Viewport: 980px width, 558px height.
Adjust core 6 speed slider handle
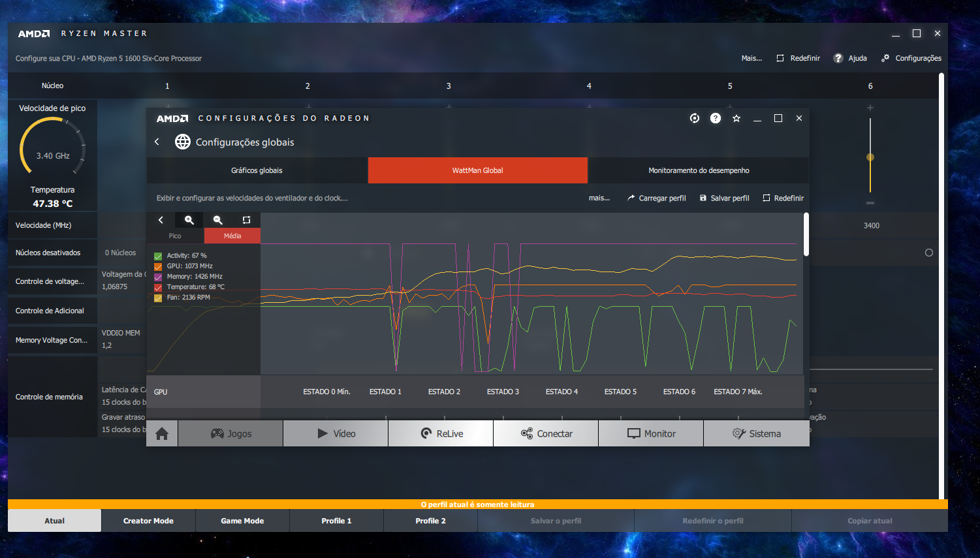(870, 157)
